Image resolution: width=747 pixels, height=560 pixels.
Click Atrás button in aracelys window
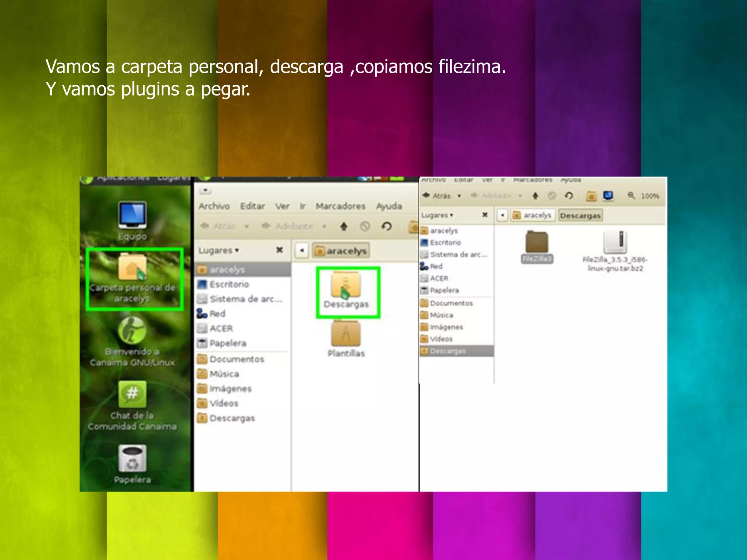coord(218,226)
